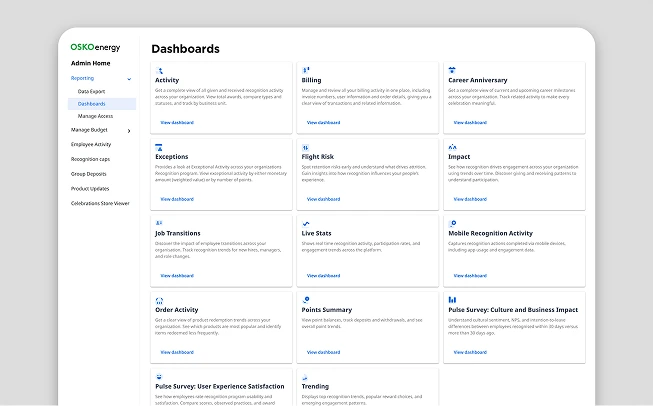The height and width of the screenshot is (406, 653).
Task: Click the Career Anniversary card title
Action: 478,80
